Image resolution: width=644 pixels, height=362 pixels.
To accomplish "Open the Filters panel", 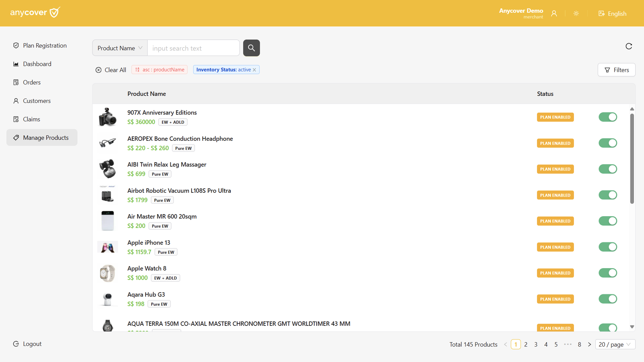I will pyautogui.click(x=616, y=70).
